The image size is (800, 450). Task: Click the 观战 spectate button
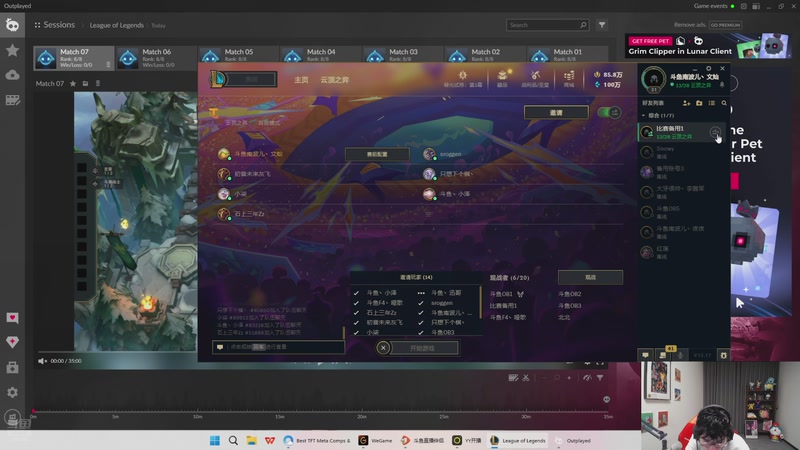point(590,277)
